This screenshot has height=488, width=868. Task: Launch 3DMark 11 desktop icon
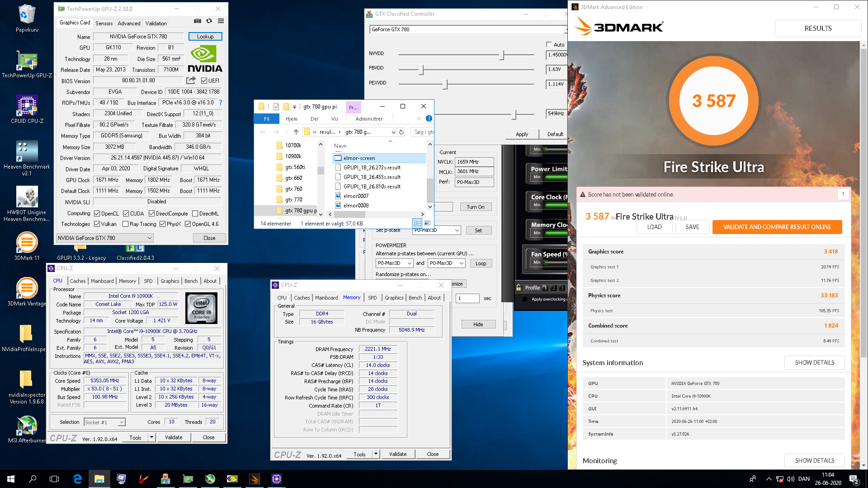(x=27, y=246)
